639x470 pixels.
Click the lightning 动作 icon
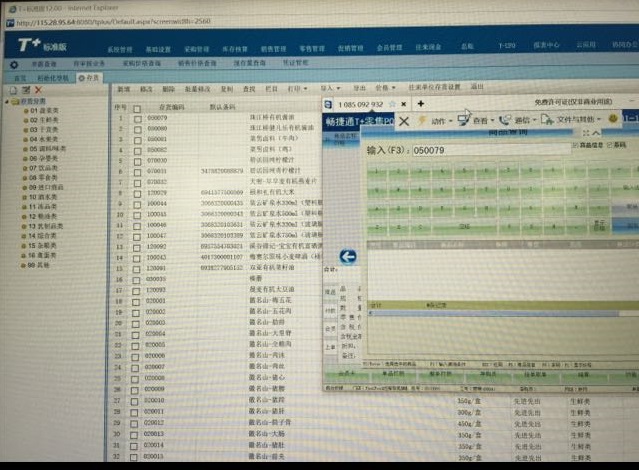tap(422, 120)
